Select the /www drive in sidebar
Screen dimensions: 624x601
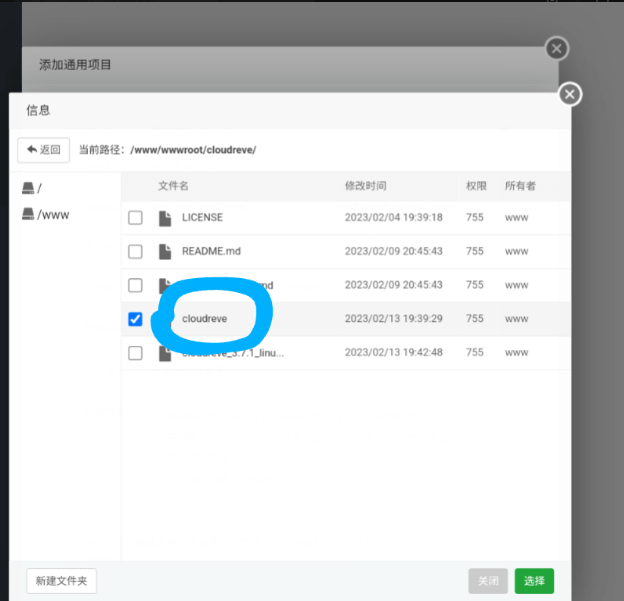(x=45, y=215)
